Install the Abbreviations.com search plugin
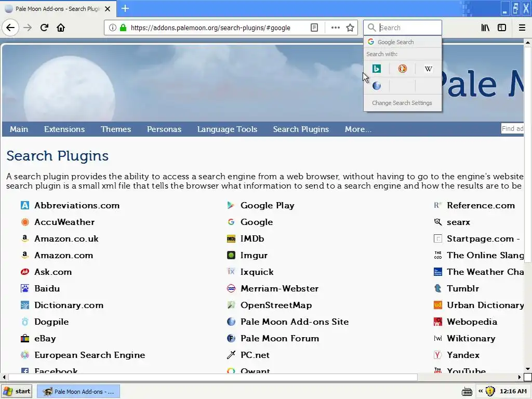Viewport: 532px width, 399px height. pos(77,205)
